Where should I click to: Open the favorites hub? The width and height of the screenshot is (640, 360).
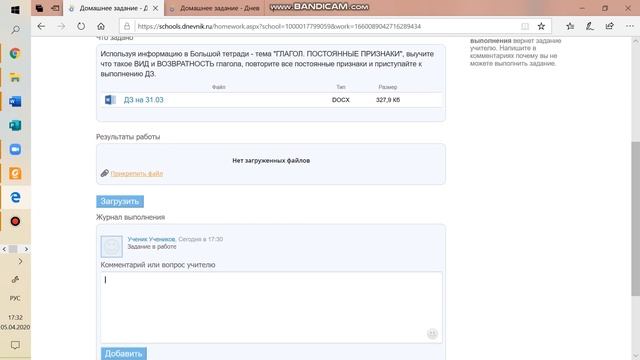pos(570,26)
